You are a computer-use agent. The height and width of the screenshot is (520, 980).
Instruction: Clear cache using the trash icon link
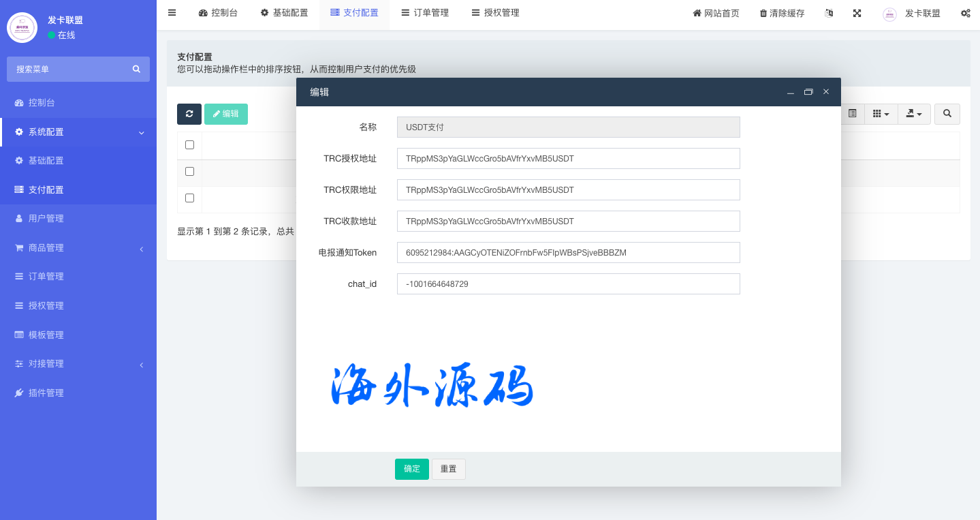pyautogui.click(x=782, y=13)
